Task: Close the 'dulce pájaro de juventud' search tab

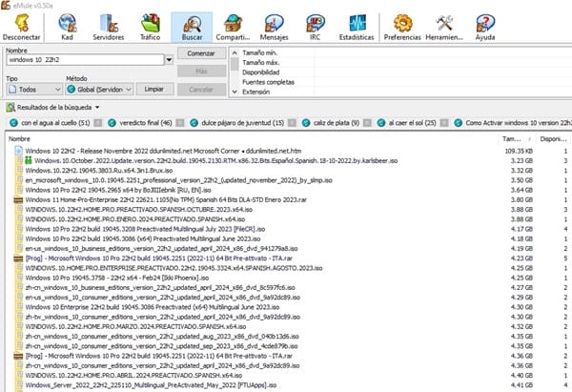Action: pos(292,123)
